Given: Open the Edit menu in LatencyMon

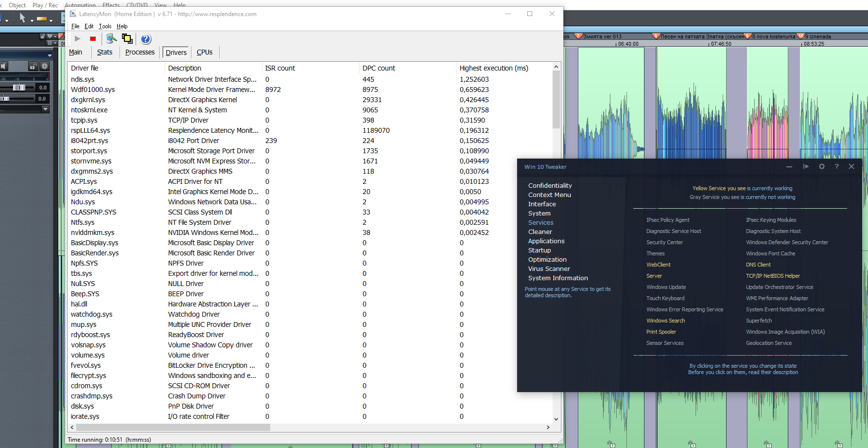Looking at the screenshot, I should (x=89, y=26).
